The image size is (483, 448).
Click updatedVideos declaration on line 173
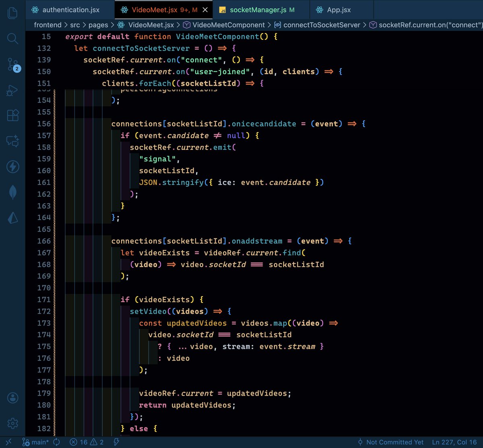(197, 323)
